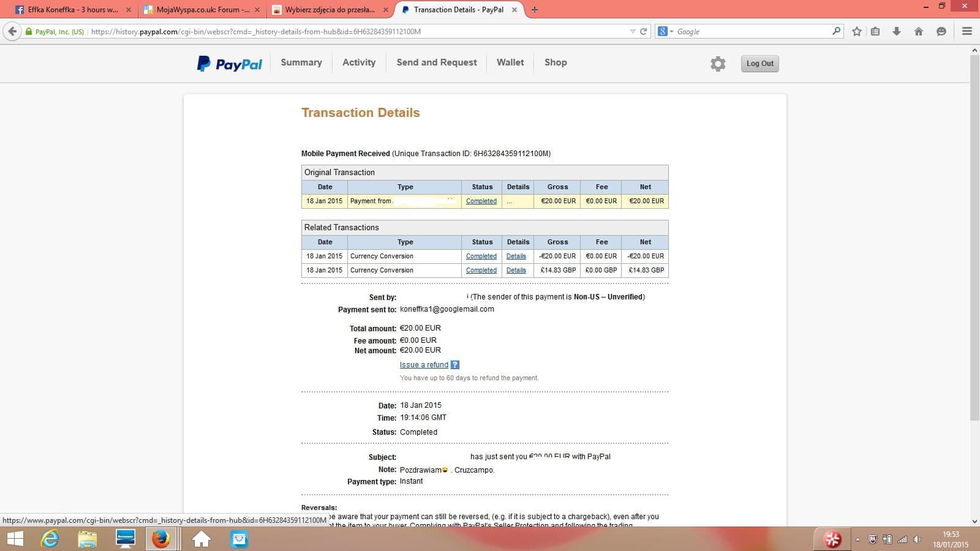The image size is (980, 551).
Task: Click the network signal tray icon
Action: click(x=902, y=539)
